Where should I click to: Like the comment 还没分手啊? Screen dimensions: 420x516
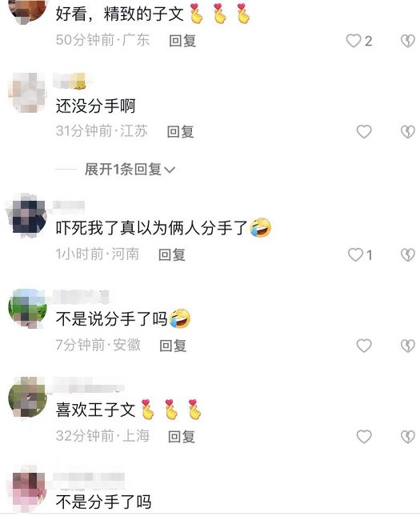point(364,132)
